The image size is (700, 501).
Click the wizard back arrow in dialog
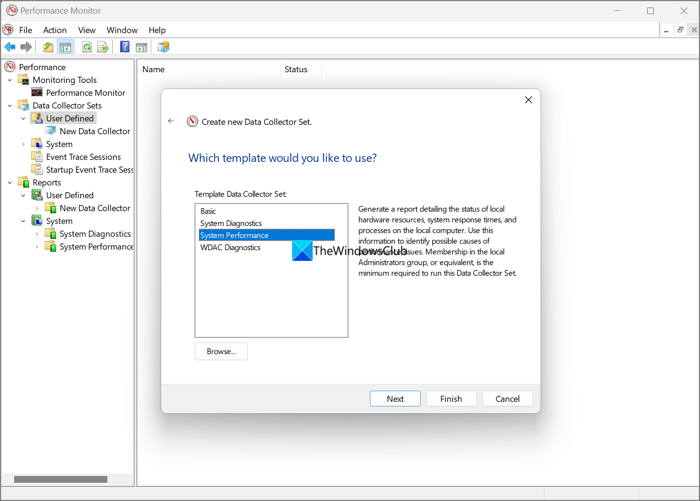[171, 121]
